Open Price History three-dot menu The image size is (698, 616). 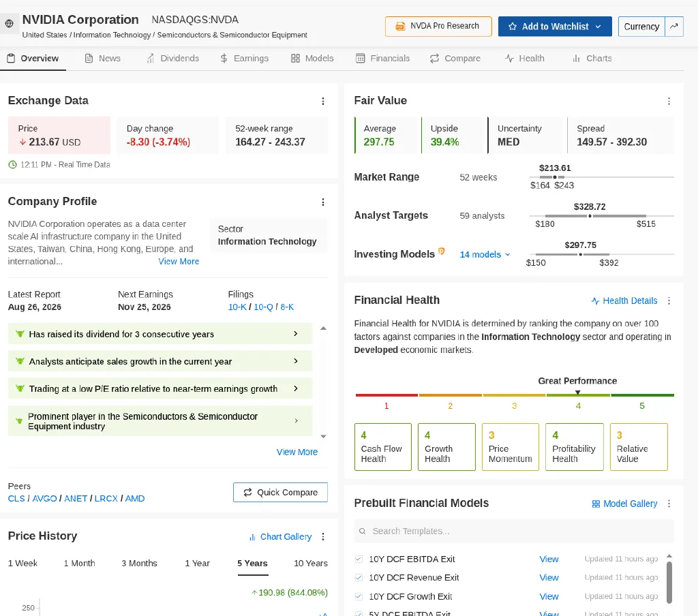pos(323,536)
